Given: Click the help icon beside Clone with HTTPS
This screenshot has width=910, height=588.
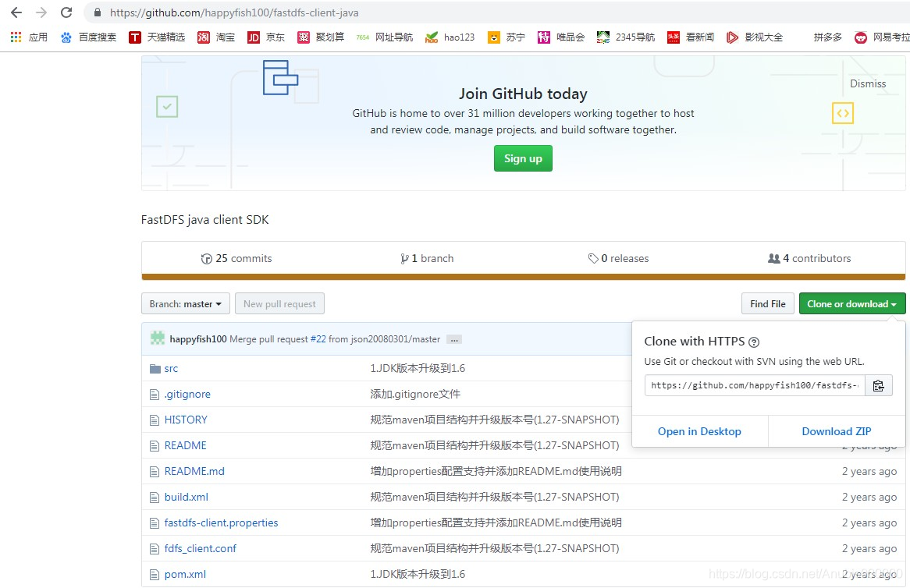Looking at the screenshot, I should coord(754,342).
